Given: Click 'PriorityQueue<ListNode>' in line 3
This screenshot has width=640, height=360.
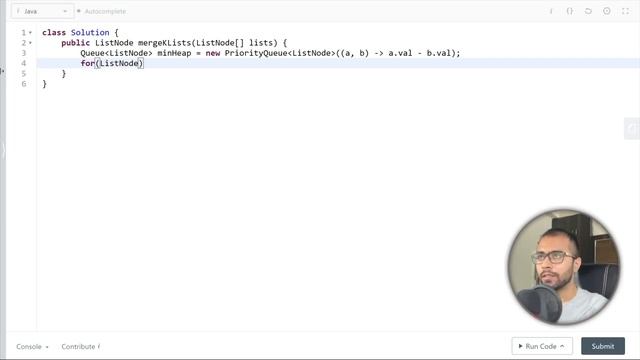Looking at the screenshot, I should click(280, 53).
